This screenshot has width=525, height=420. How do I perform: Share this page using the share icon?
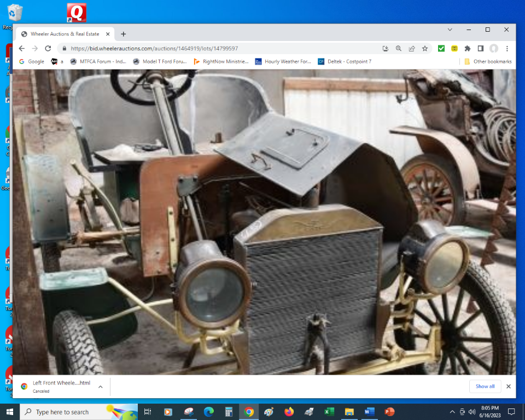pyautogui.click(x=412, y=48)
